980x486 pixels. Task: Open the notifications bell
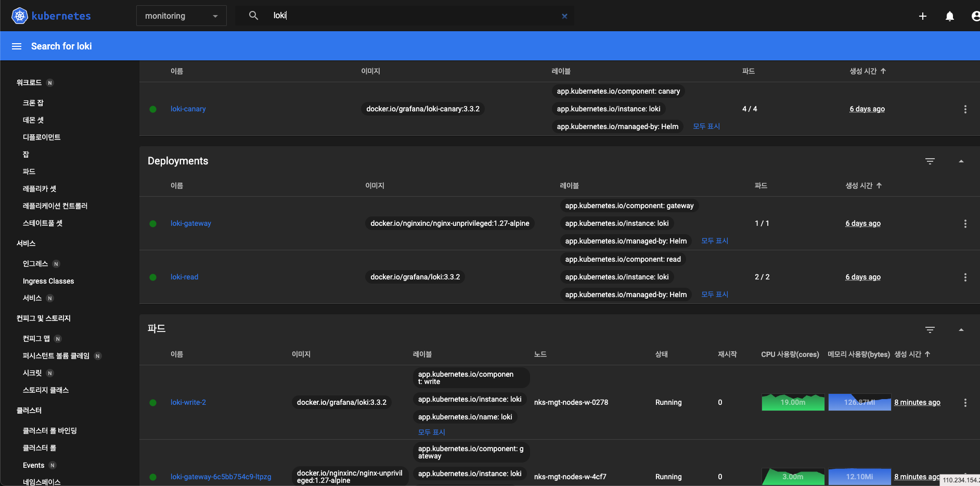tap(950, 16)
